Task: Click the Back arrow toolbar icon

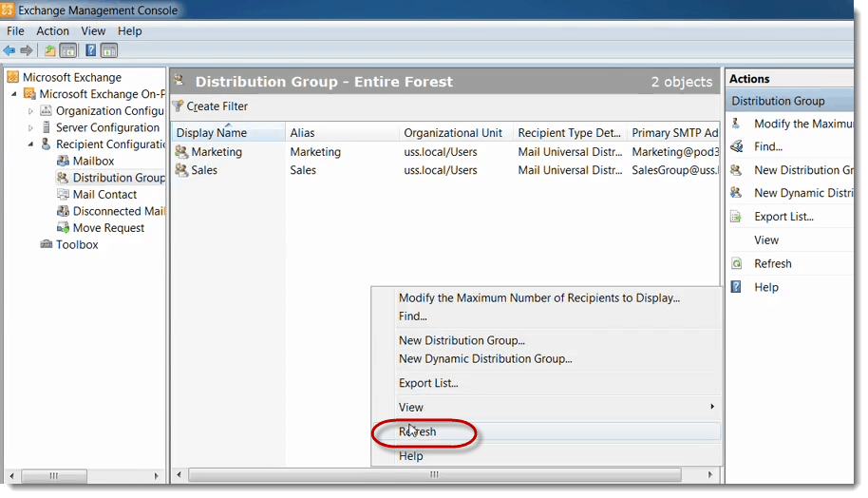Action: (x=9, y=51)
